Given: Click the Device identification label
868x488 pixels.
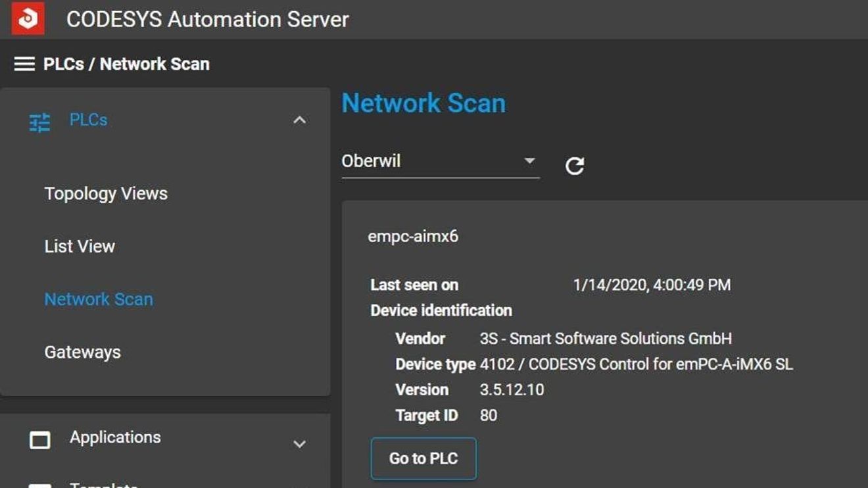Looking at the screenshot, I should 441,310.
